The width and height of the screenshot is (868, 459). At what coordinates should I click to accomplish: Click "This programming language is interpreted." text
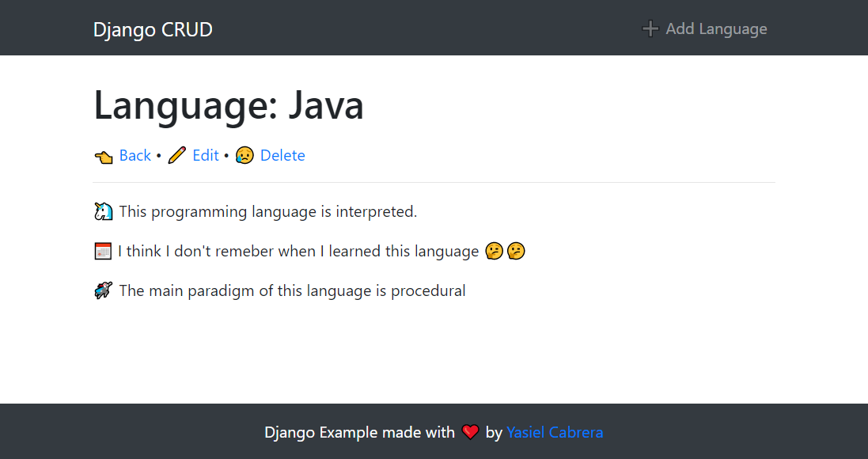click(x=268, y=212)
